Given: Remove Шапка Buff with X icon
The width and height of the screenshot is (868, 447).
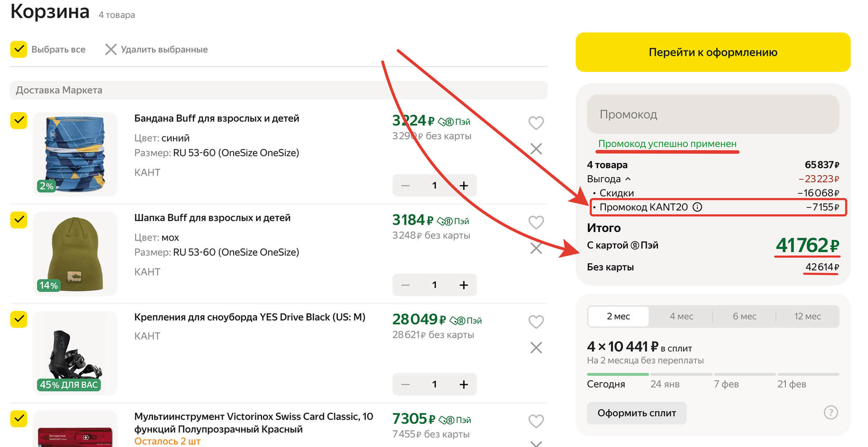Looking at the screenshot, I should click(536, 248).
